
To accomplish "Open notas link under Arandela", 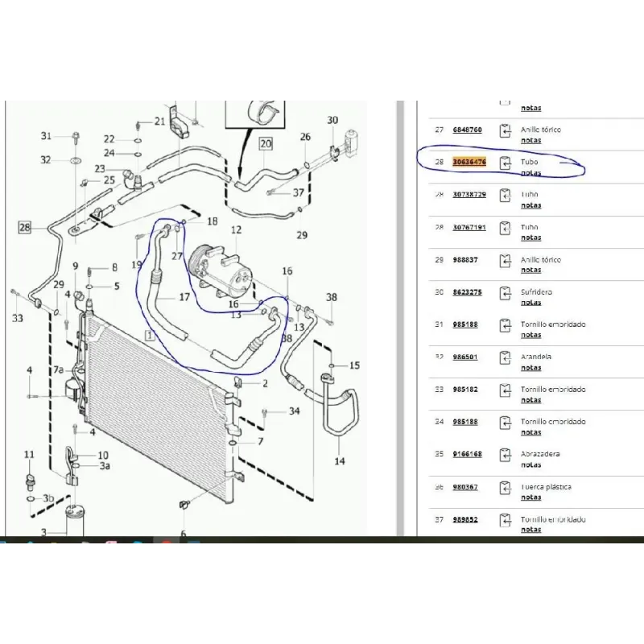I will click(530, 368).
